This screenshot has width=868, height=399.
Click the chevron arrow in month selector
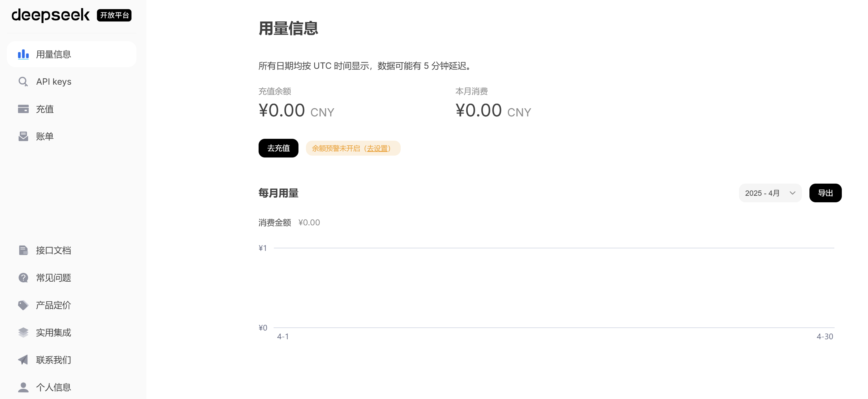click(x=793, y=193)
